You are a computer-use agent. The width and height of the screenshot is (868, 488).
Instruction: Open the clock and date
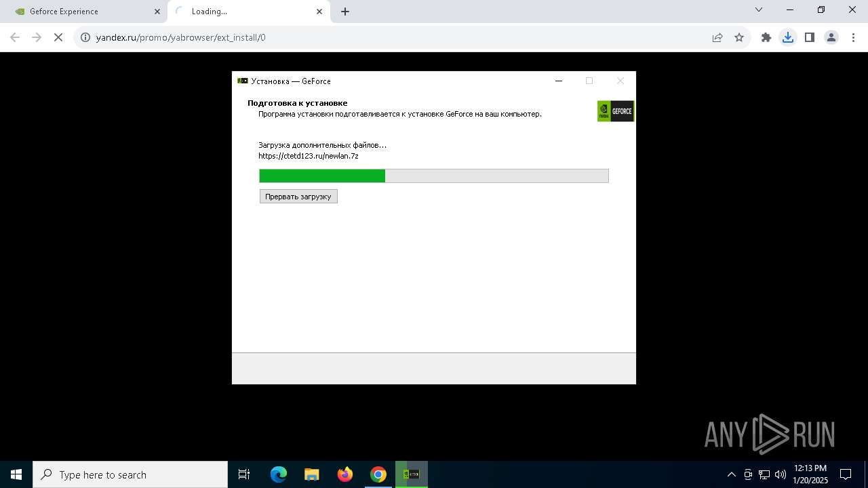[x=810, y=474]
